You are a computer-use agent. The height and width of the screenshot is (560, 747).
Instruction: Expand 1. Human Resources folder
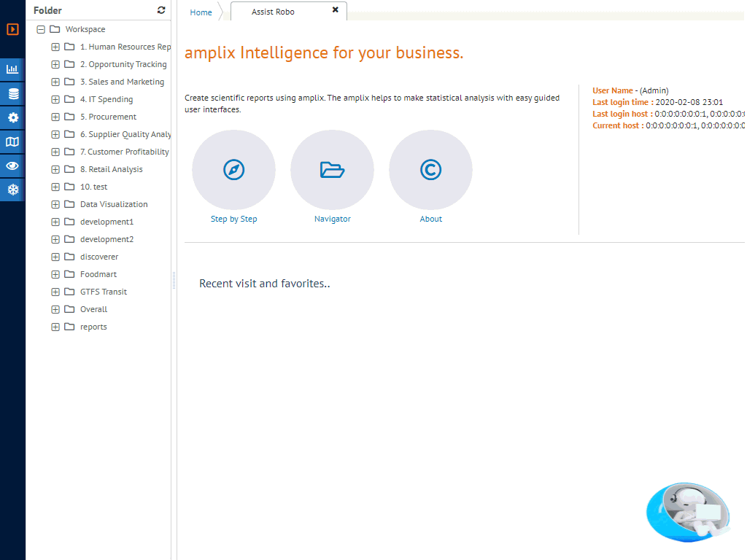point(55,47)
